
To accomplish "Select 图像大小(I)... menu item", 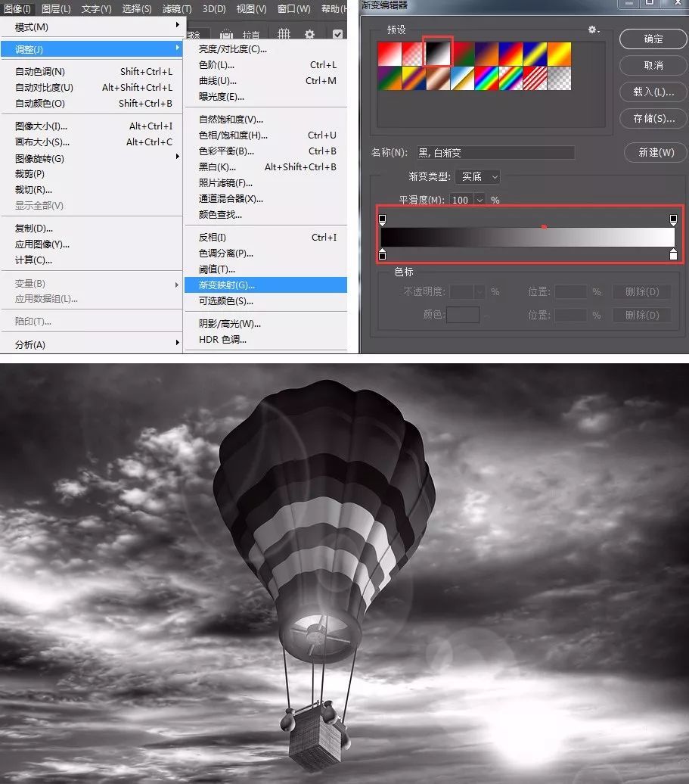I will [92, 126].
